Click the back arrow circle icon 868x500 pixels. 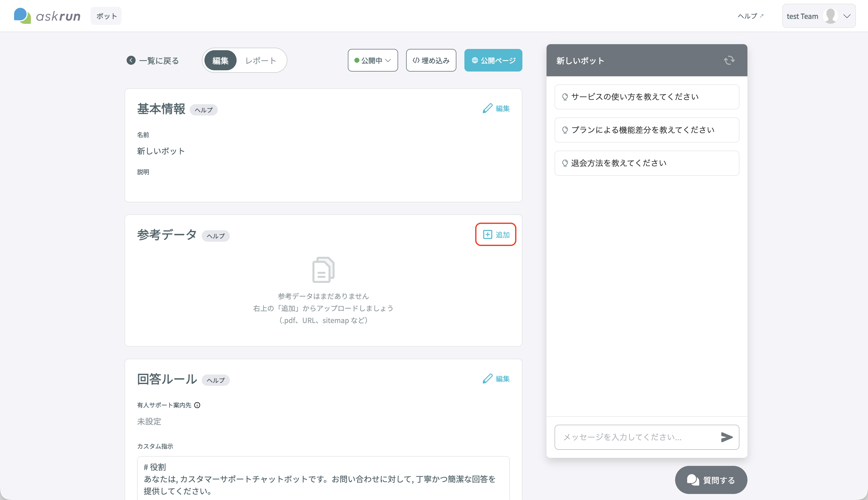(131, 60)
